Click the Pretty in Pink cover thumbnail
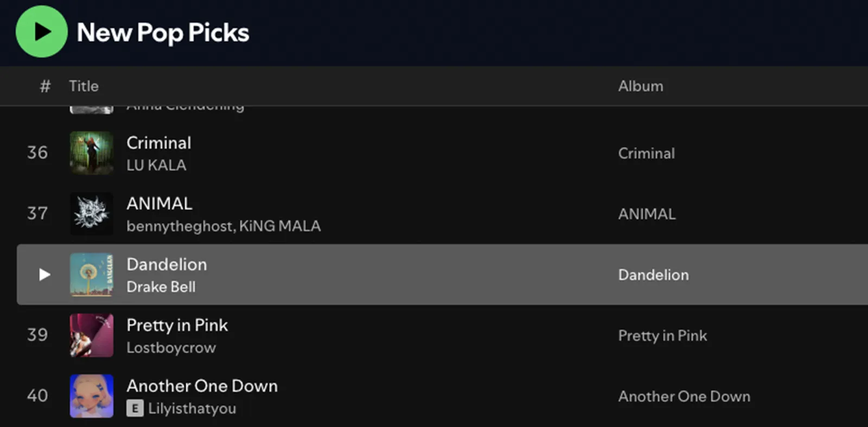Image resolution: width=868 pixels, height=427 pixels. click(x=92, y=335)
